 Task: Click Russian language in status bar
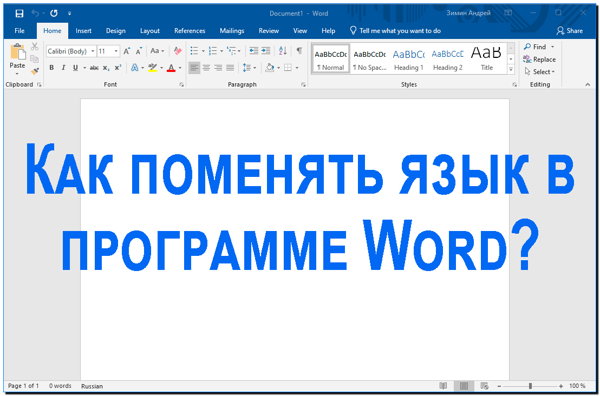pyautogui.click(x=92, y=386)
